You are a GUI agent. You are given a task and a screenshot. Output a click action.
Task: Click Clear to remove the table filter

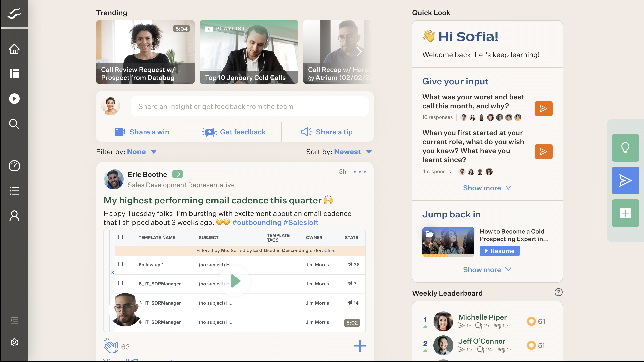330,250
